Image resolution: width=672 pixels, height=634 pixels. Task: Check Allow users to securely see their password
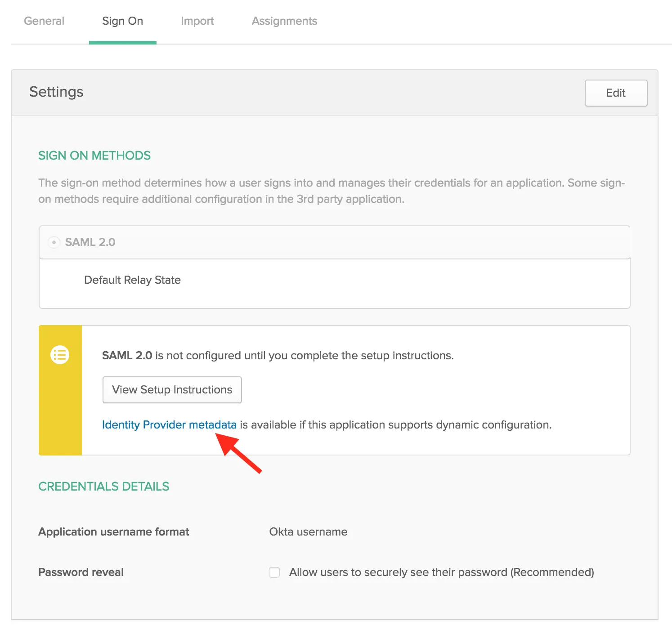[274, 572]
